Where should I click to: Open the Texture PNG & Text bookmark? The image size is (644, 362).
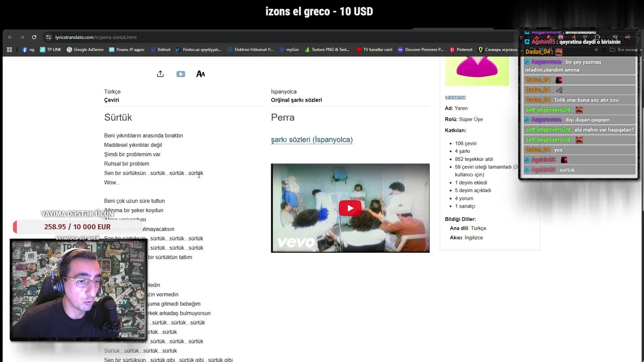(327, 50)
